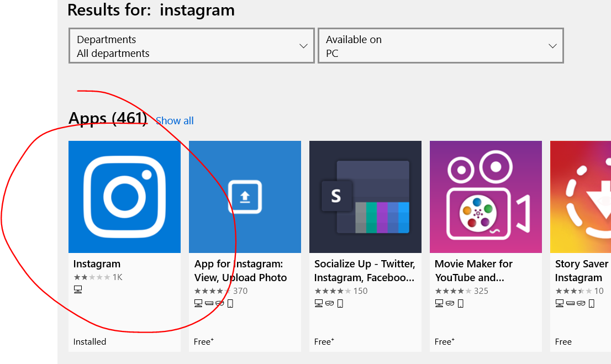Click mobile device icon under Story Saver
Image resolution: width=611 pixels, height=364 pixels.
(x=592, y=303)
